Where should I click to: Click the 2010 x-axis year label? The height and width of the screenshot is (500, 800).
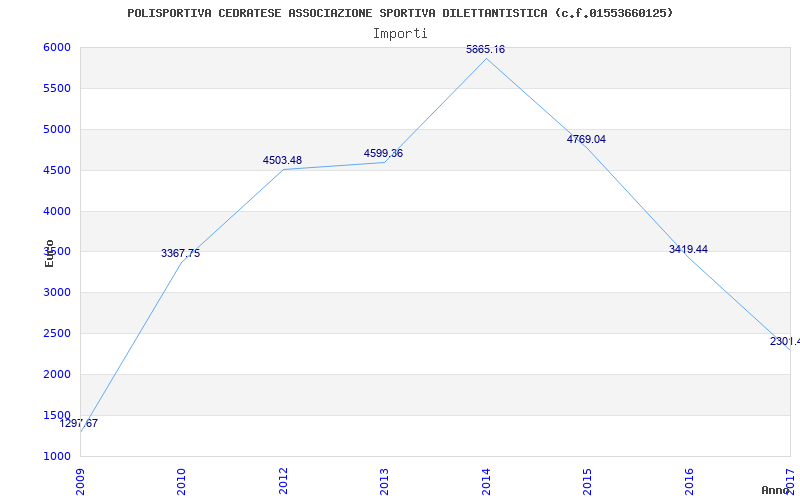182,482
